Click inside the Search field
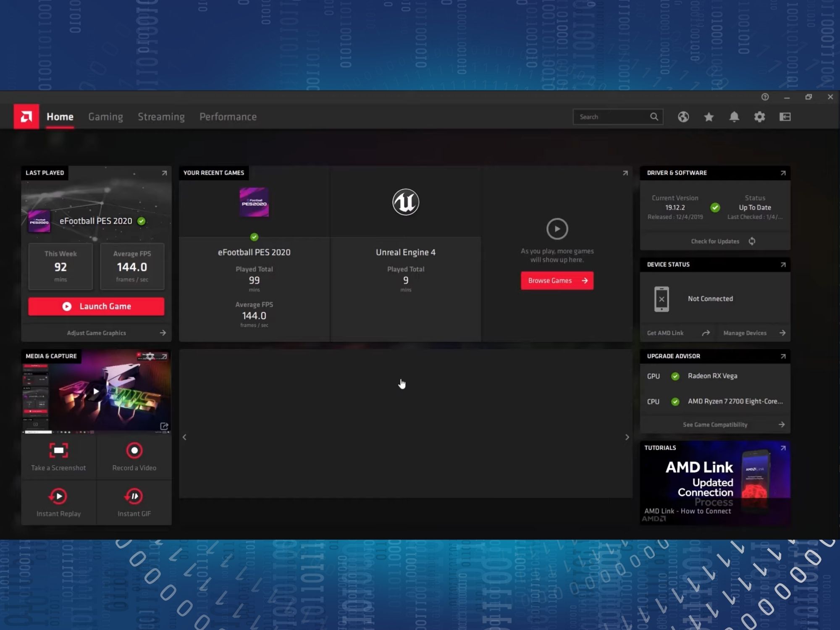The width and height of the screenshot is (840, 630). click(x=618, y=117)
